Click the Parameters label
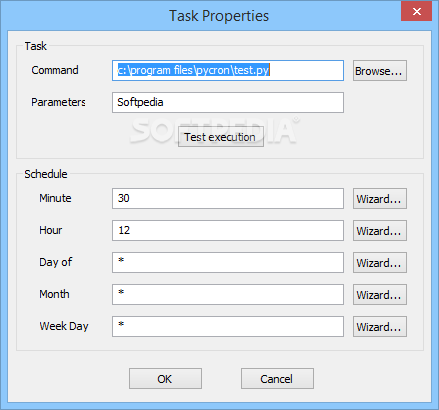Viewport: 439px width, 410px height. [x=58, y=102]
